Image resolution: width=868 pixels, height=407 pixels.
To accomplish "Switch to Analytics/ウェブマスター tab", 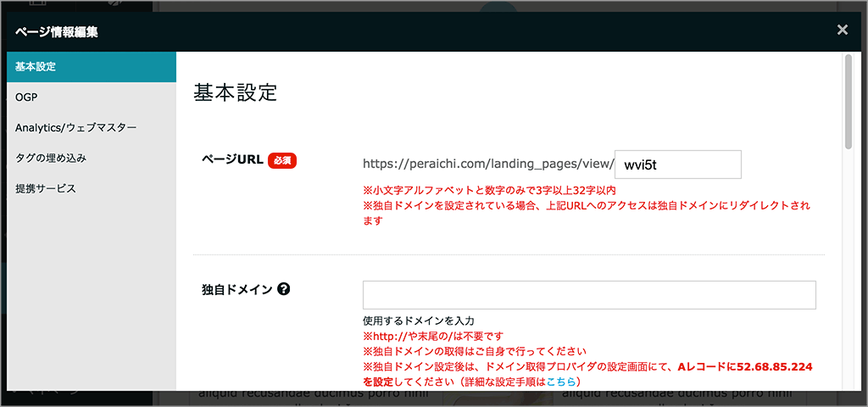I will [92, 128].
